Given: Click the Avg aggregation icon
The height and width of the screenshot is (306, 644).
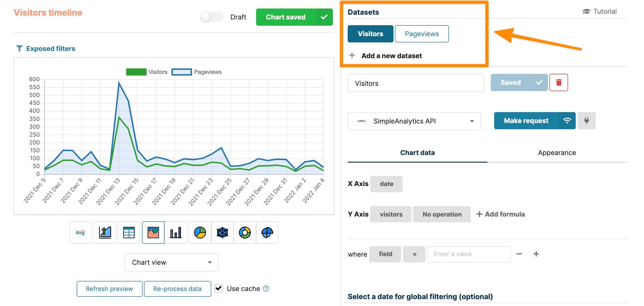Looking at the screenshot, I should pos(80,233).
